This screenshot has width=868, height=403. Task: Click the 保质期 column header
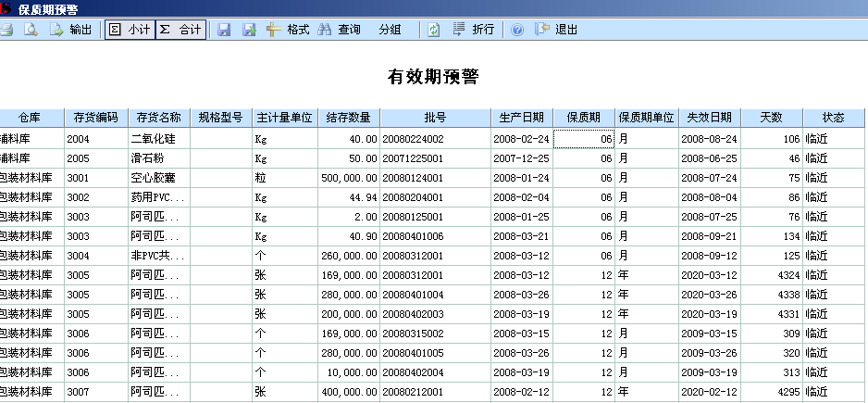[x=584, y=118]
